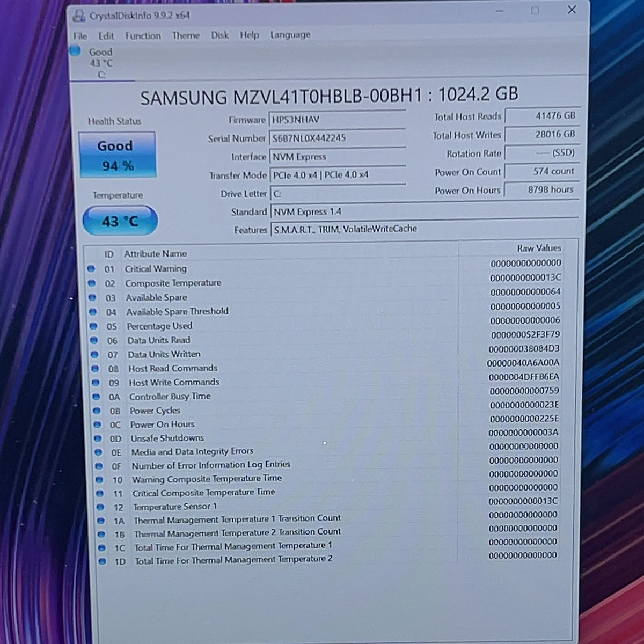Close the CrystalDiskInfo window
Viewport: 644px width, 644px height.
(x=572, y=10)
